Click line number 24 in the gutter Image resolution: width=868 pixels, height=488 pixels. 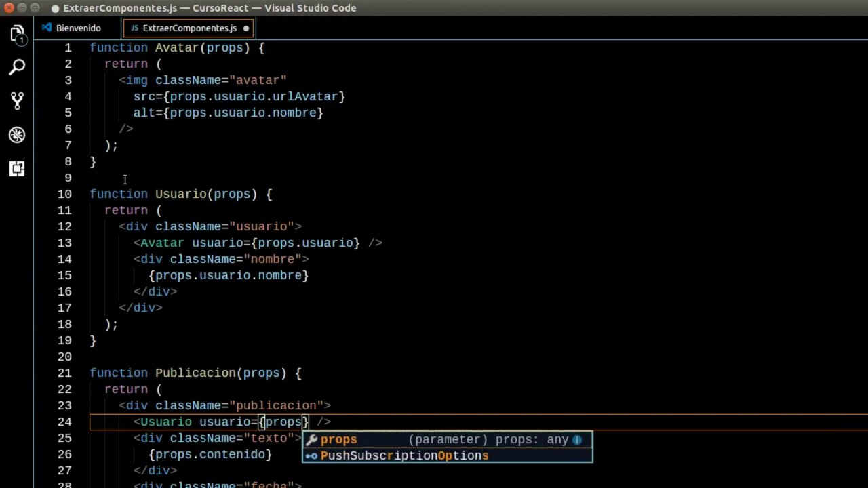coord(64,422)
